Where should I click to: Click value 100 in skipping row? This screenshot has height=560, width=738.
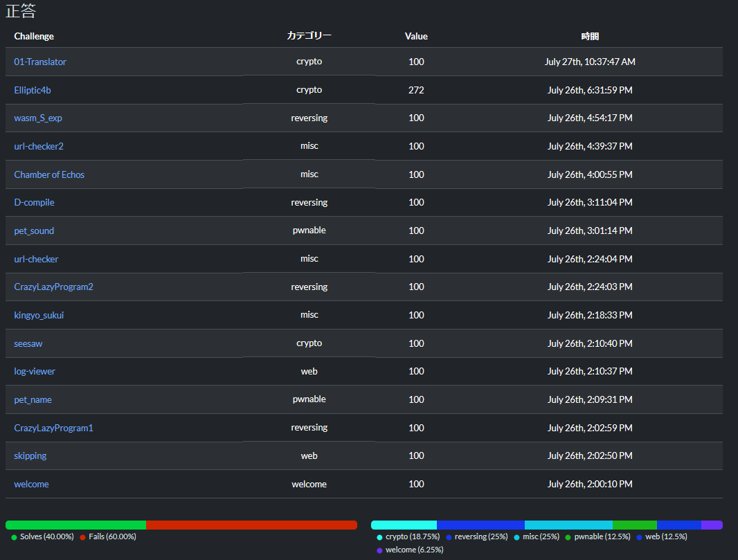(416, 456)
